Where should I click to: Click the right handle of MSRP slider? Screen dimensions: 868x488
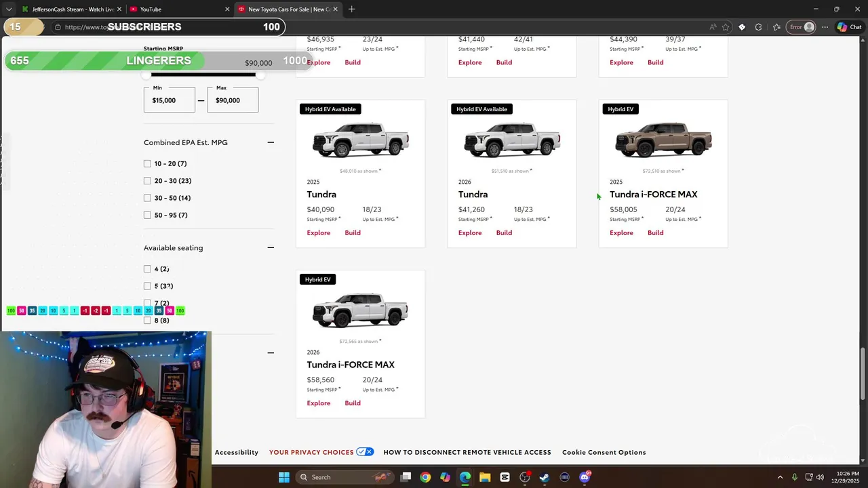point(260,75)
